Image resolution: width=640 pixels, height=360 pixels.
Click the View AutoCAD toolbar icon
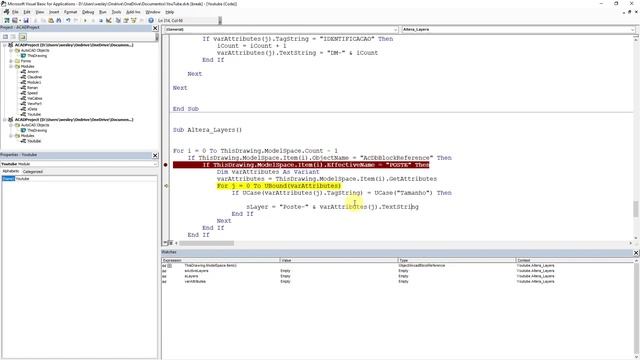point(7,20)
